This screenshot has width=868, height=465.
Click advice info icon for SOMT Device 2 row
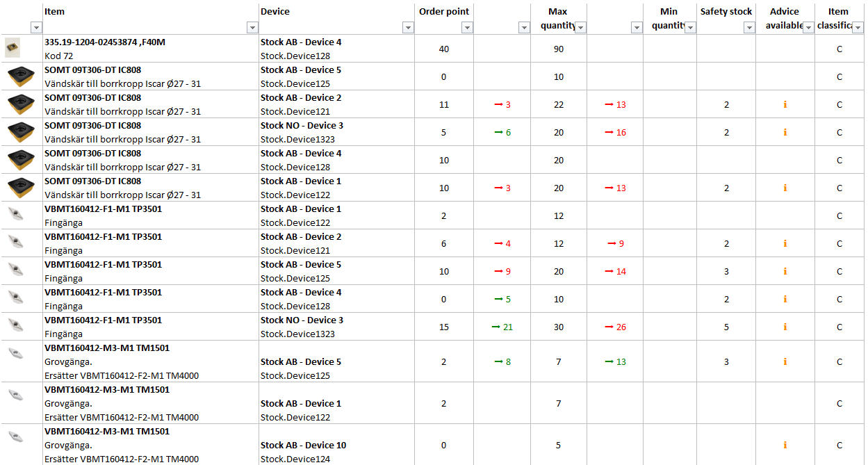785,105
